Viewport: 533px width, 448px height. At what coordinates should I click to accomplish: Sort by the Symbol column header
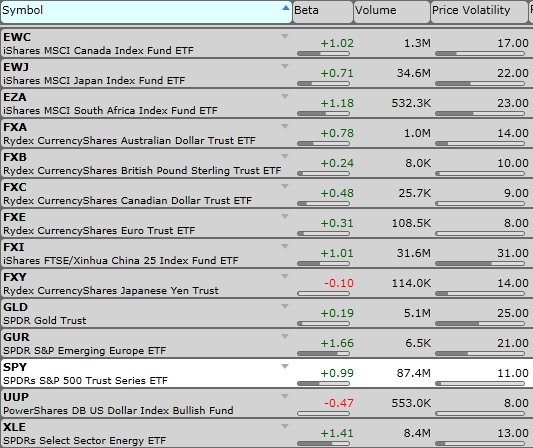click(146, 12)
